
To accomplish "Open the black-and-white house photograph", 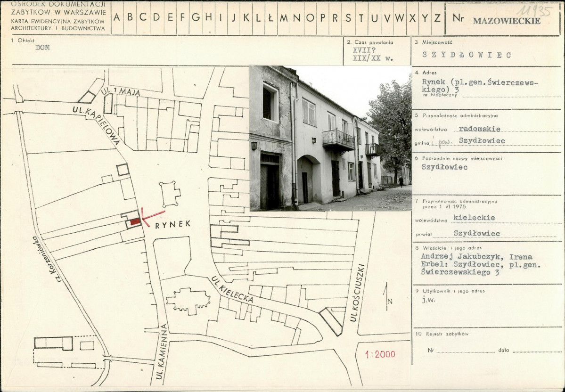I will pos(330,138).
